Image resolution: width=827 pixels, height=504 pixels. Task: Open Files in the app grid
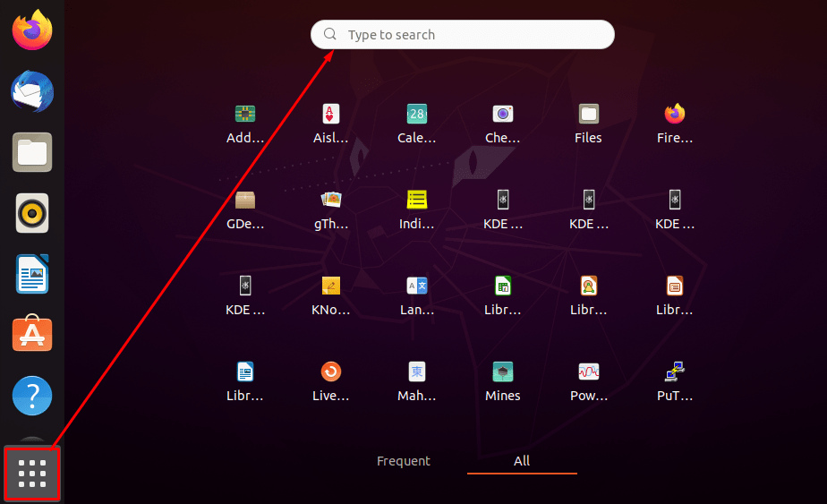point(589,124)
